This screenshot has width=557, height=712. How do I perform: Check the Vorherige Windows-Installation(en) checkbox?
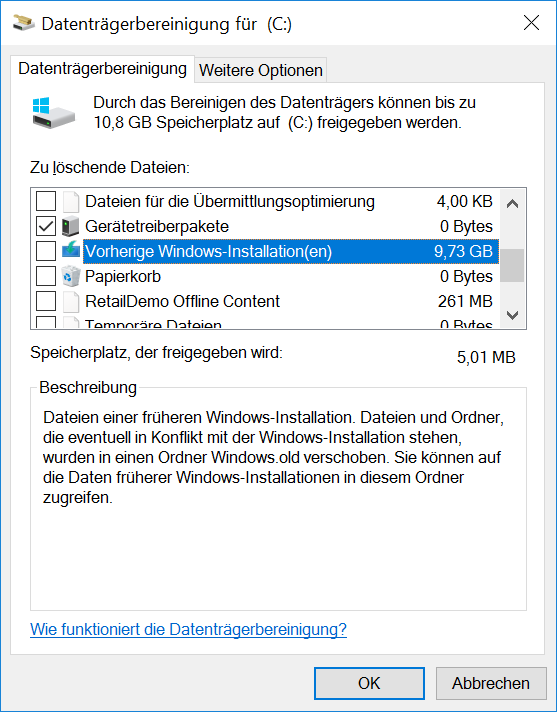[x=46, y=251]
